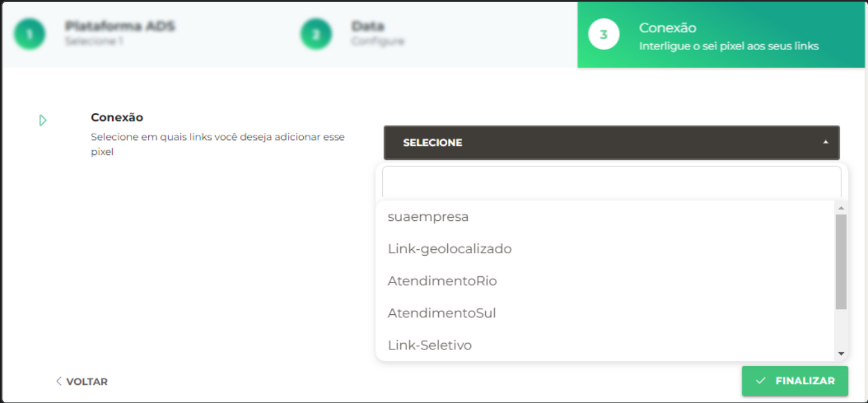
Task: Click the FINALIZAR button
Action: coord(794,381)
